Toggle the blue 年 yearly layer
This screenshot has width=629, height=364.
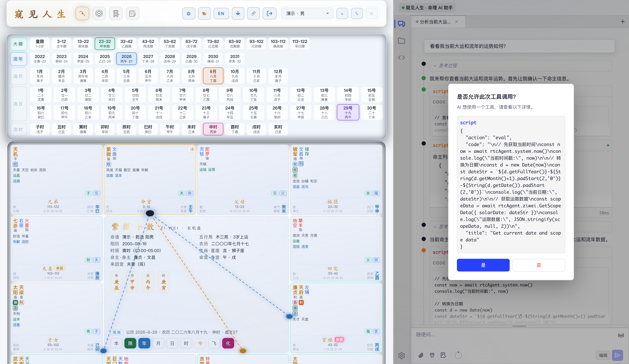pyautogui.click(x=144, y=343)
